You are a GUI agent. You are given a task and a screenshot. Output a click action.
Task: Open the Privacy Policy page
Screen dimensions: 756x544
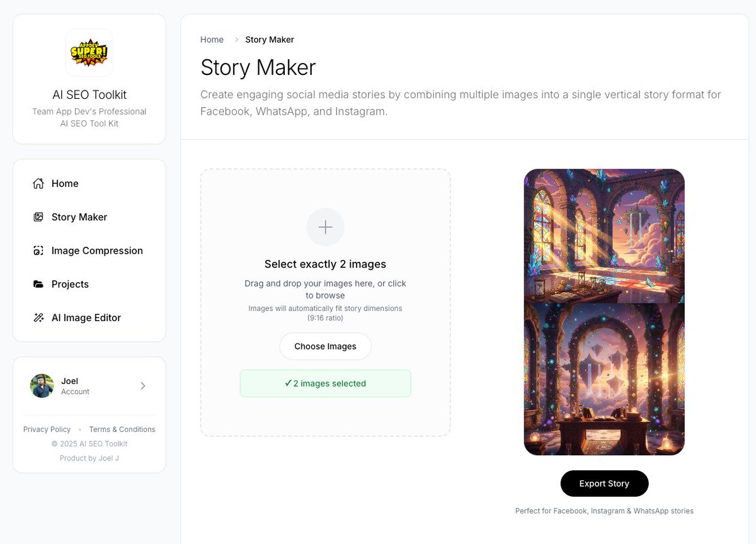[x=47, y=429]
